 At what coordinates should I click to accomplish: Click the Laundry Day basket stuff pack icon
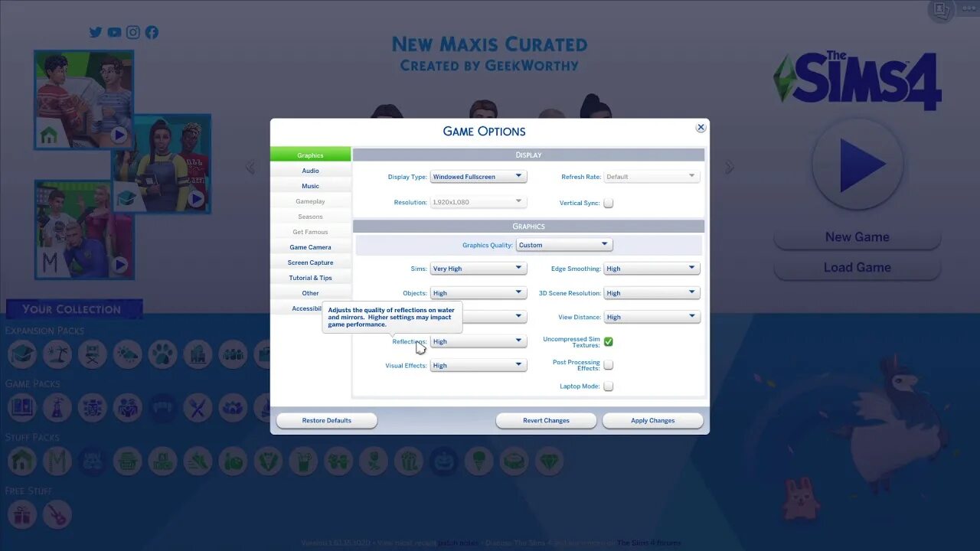click(x=127, y=461)
